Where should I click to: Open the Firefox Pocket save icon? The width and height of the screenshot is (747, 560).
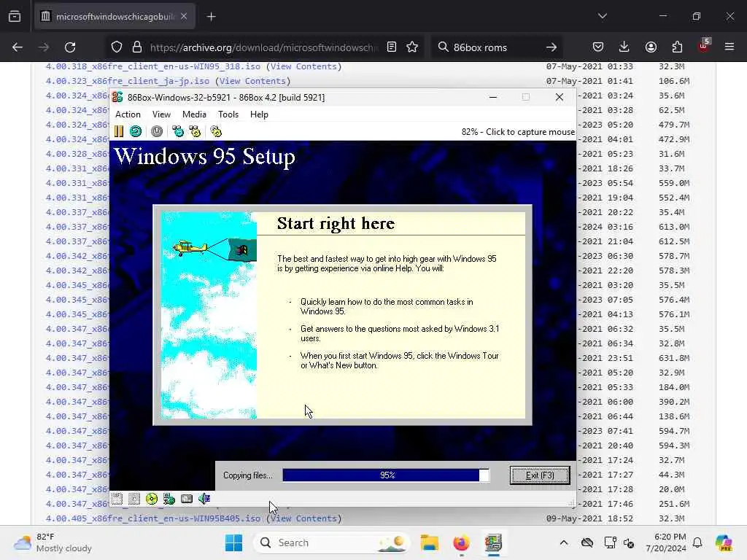[598, 47]
